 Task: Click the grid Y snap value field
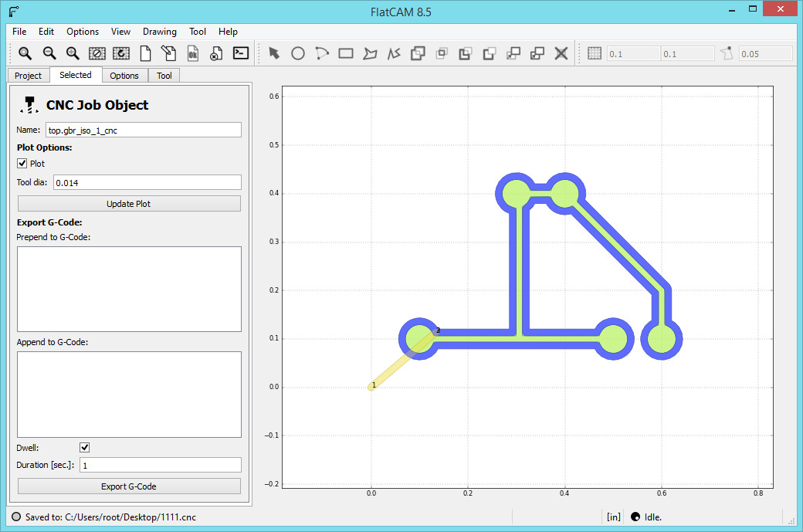coord(688,54)
